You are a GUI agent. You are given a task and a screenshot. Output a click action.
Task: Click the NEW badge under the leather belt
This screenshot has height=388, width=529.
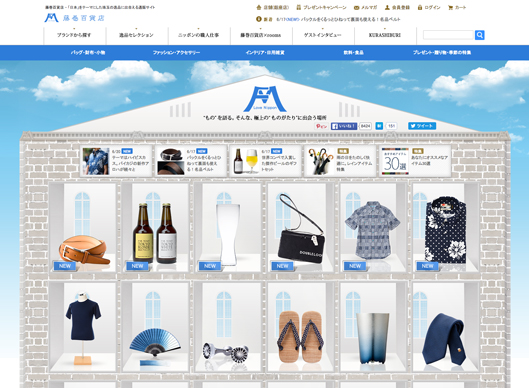[64, 266]
